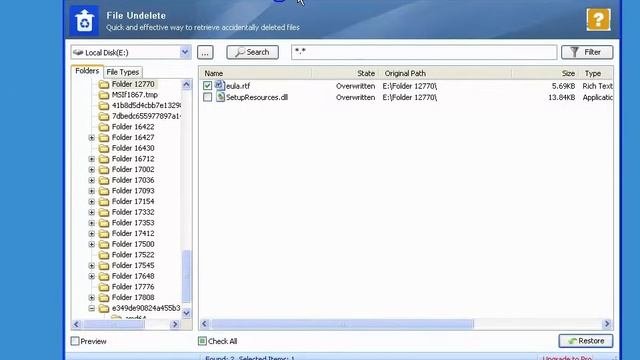Sort by the Size column header
This screenshot has width=640, height=360.
pos(545,73)
